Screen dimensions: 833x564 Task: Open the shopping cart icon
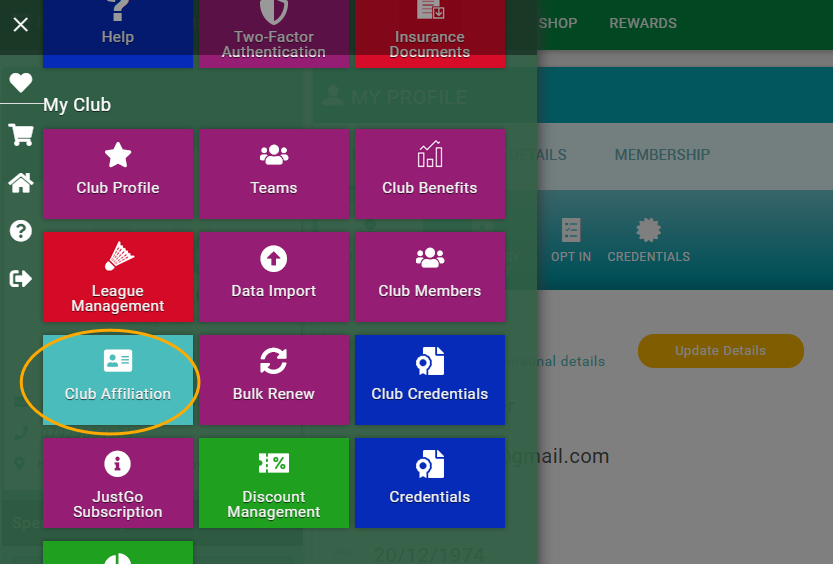(20, 134)
